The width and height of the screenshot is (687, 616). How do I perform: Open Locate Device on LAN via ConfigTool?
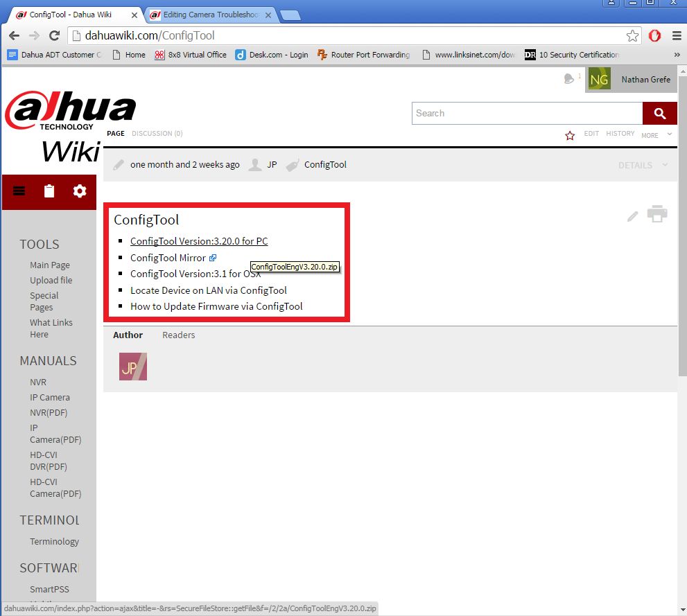point(208,290)
